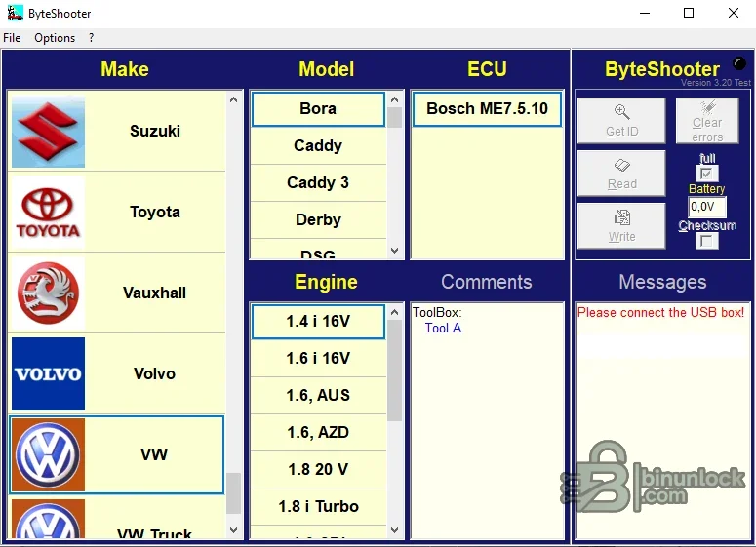This screenshot has width=756, height=547.
Task: Select the VW logo in highlighted row
Action: 48,454
